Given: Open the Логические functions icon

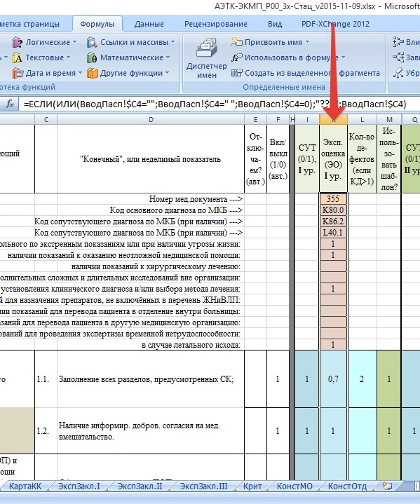Looking at the screenshot, I should 18,42.
